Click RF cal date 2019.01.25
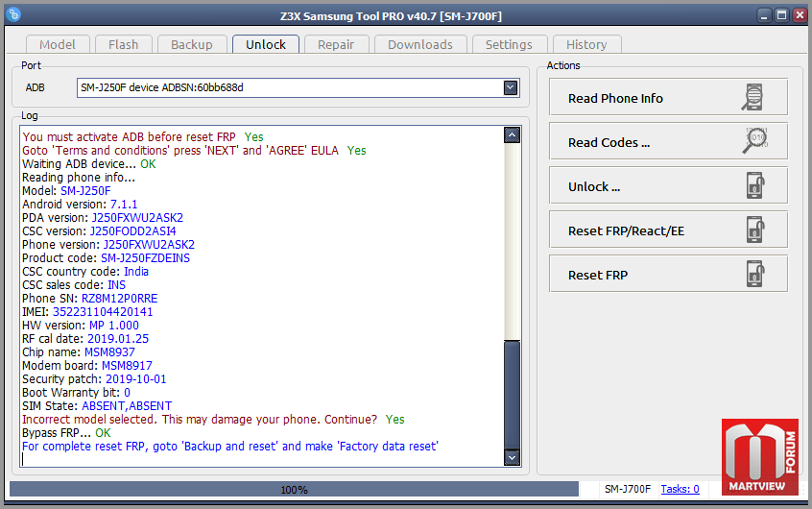Image resolution: width=812 pixels, height=509 pixels. point(118,339)
